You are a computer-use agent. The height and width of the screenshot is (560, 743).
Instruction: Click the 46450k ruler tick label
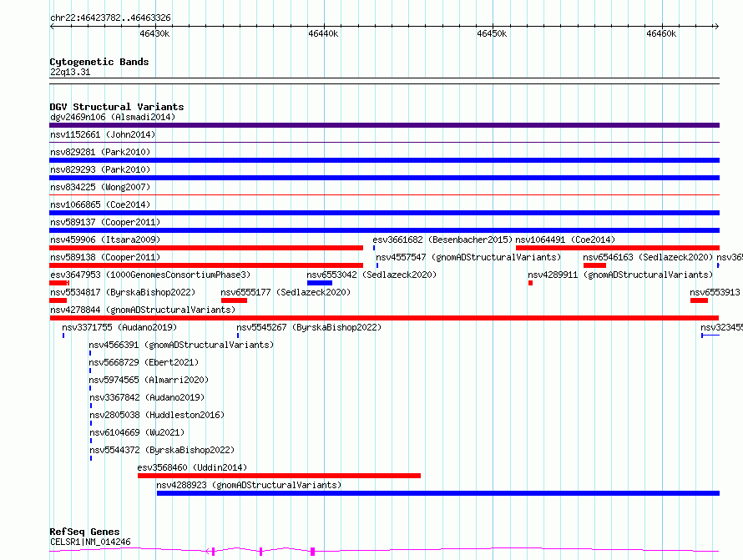[492, 33]
